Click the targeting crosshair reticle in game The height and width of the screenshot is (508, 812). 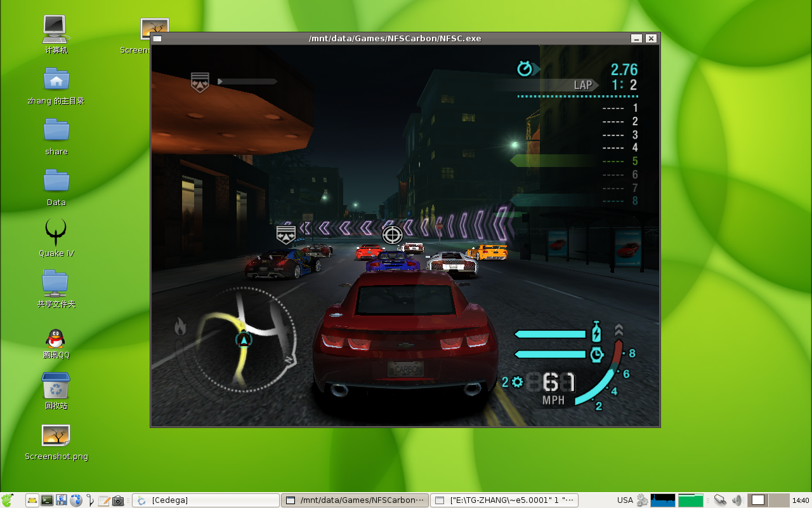(x=392, y=234)
